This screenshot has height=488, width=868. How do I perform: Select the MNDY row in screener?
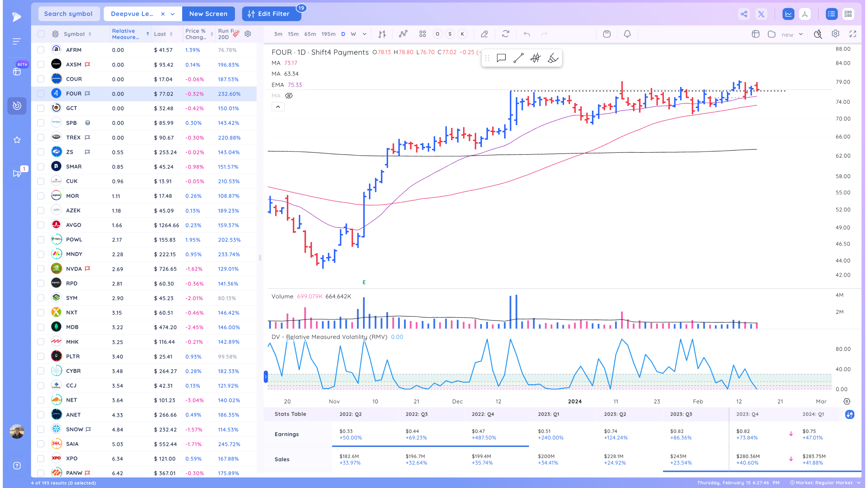click(144, 254)
